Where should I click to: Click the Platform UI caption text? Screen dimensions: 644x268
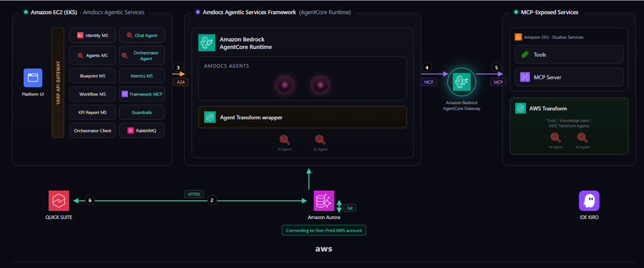33,94
